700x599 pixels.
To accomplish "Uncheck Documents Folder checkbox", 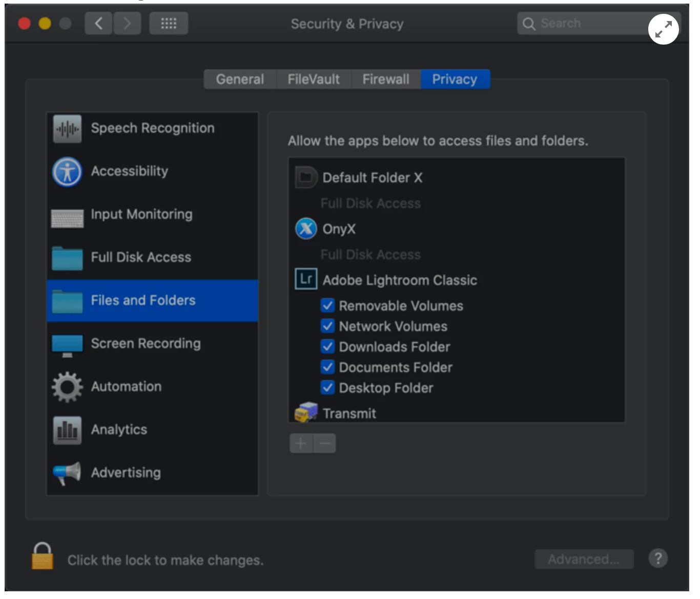I will [x=327, y=367].
